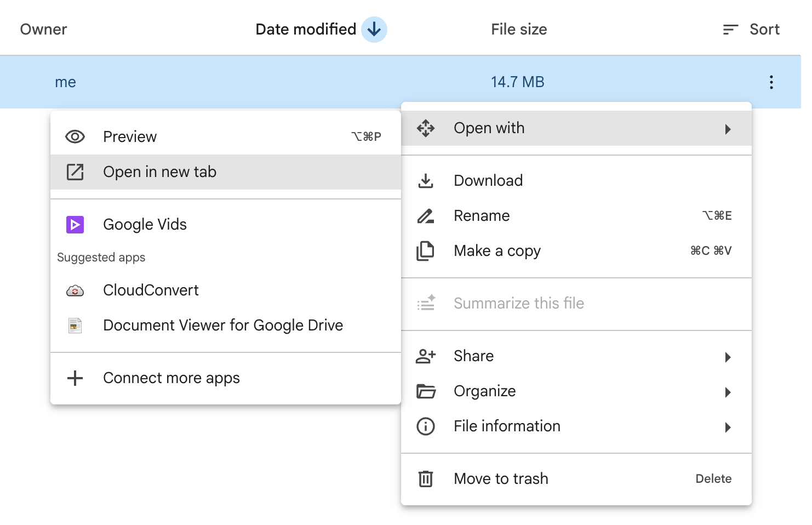Expand the Organize submenu arrow

coord(728,392)
